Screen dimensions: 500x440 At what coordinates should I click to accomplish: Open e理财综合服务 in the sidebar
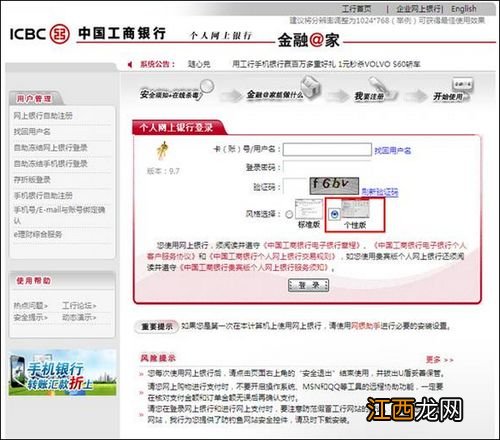click(38, 234)
